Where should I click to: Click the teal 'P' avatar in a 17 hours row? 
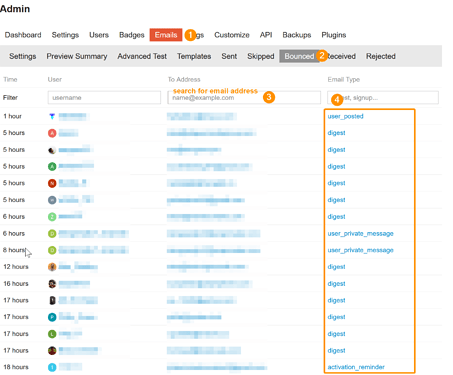(52, 317)
